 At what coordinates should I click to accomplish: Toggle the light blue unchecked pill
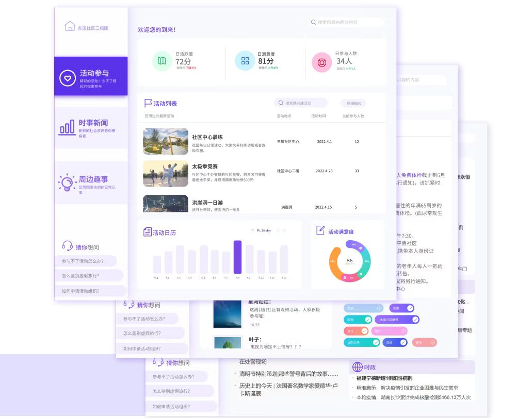pos(363,308)
